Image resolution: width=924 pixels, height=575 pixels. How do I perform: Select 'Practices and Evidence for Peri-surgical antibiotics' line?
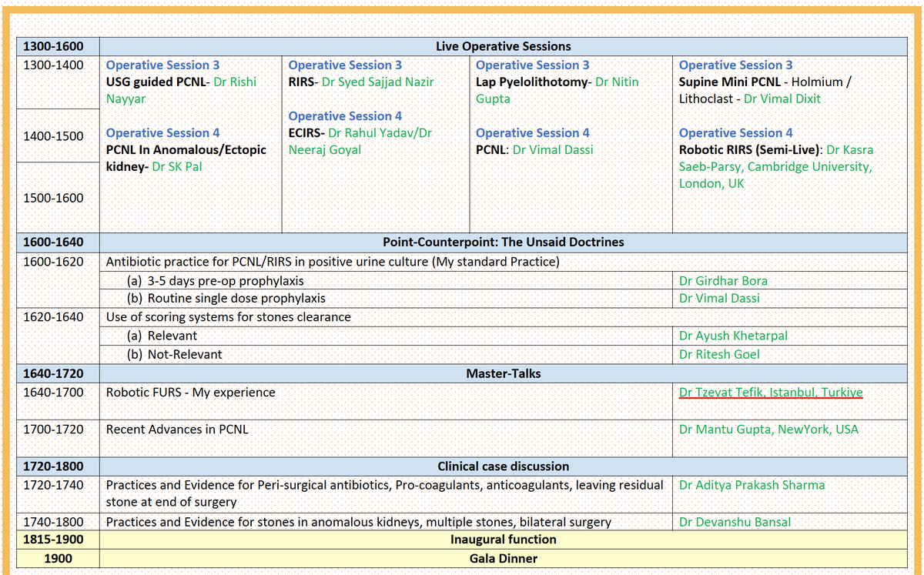point(384,493)
